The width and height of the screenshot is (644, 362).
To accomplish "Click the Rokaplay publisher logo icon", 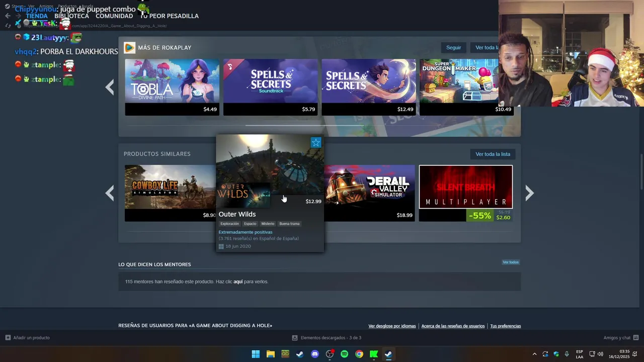I will (129, 47).
